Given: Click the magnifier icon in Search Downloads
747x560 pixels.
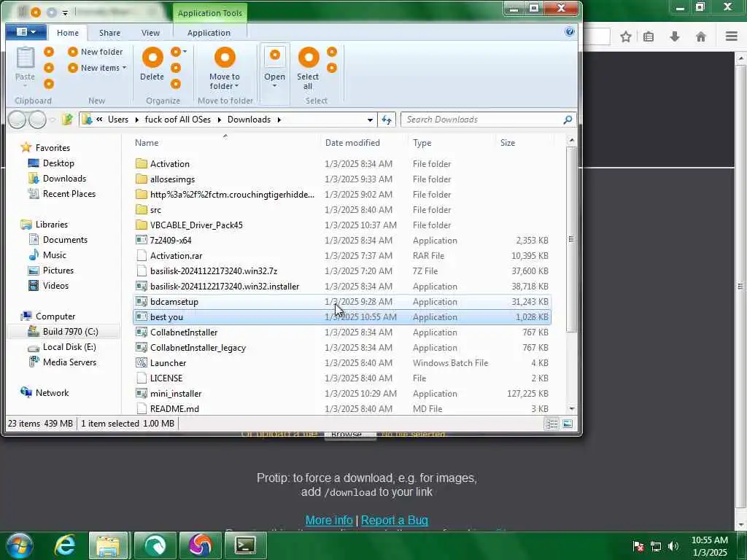Looking at the screenshot, I should (x=568, y=120).
